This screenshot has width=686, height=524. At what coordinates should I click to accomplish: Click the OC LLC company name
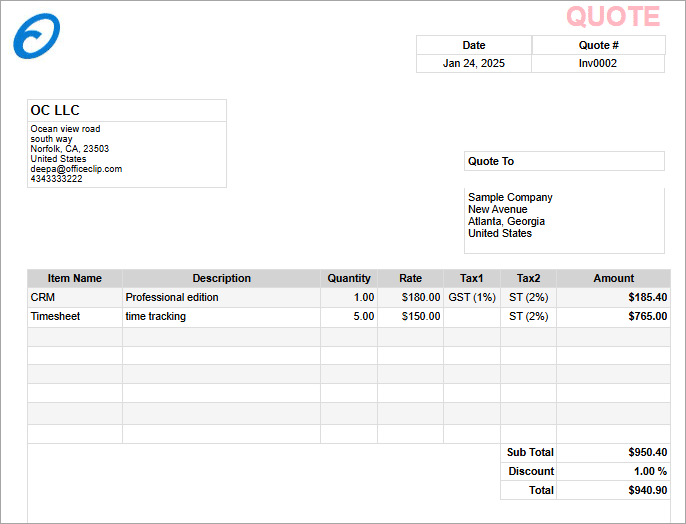point(55,110)
